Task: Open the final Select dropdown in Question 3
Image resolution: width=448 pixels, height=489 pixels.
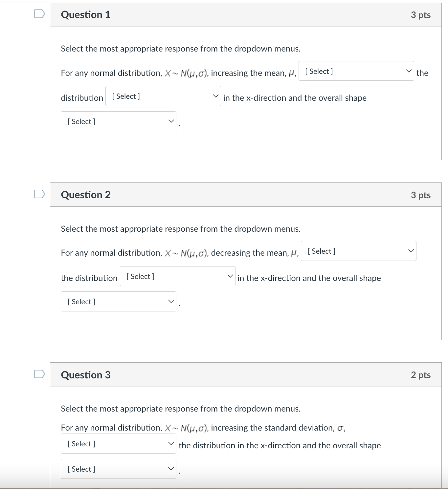Action: pos(118,469)
